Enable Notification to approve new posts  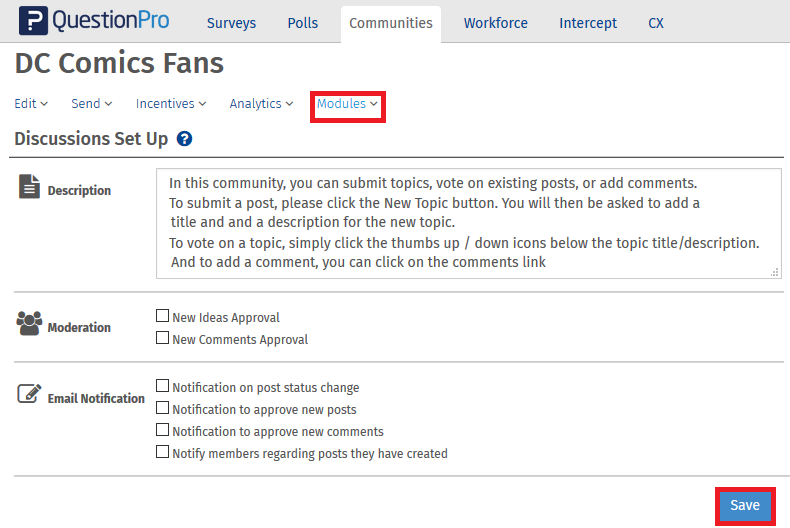point(163,409)
